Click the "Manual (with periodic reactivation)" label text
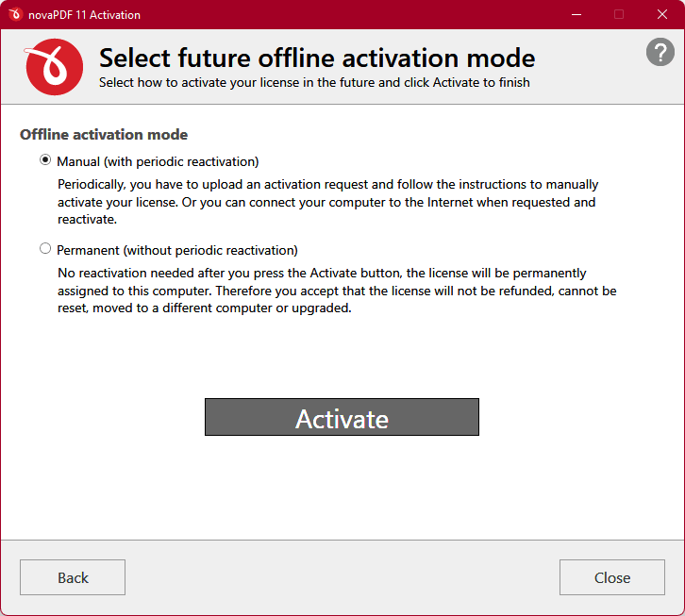The width and height of the screenshot is (685, 616). pyautogui.click(x=158, y=161)
